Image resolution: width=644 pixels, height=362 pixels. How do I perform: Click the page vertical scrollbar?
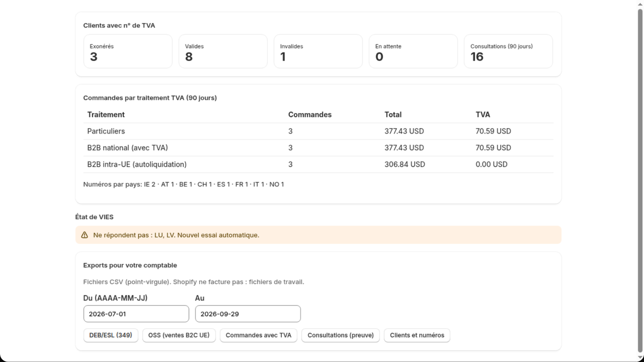[x=640, y=181]
